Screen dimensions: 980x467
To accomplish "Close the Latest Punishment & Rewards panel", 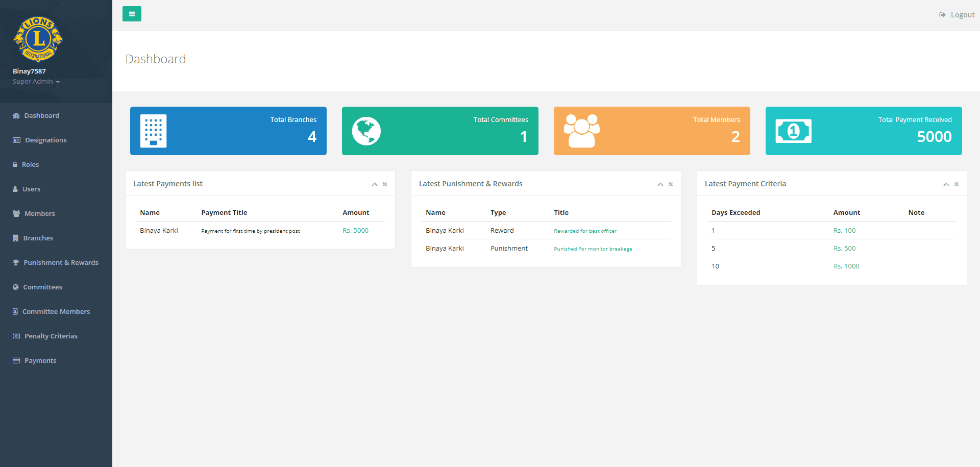I will 671,184.
